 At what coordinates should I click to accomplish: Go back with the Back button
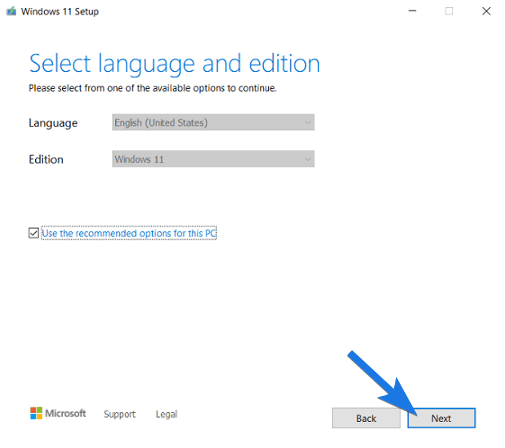[x=366, y=418]
